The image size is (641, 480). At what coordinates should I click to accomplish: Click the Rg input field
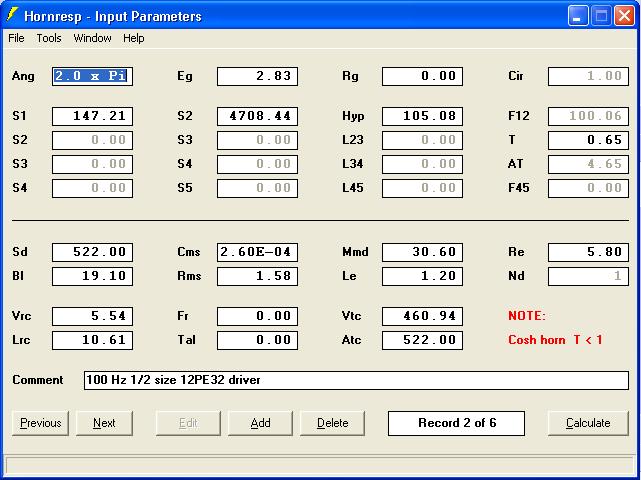pyautogui.click(x=422, y=76)
